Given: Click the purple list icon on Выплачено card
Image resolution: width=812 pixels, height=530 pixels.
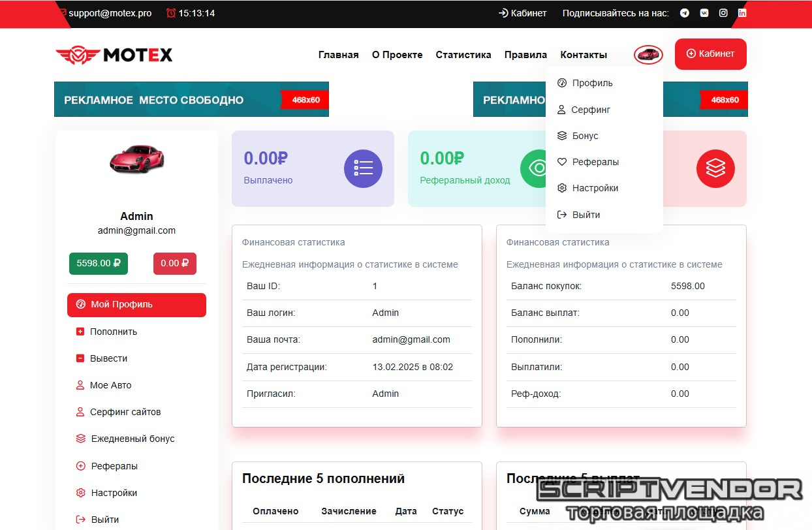Looking at the screenshot, I should click(363, 168).
